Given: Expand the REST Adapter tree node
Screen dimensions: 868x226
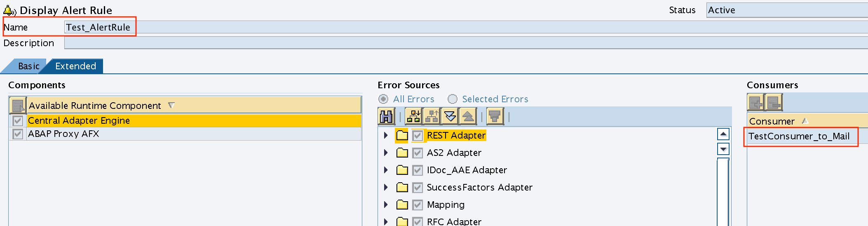Looking at the screenshot, I should click(386, 135).
